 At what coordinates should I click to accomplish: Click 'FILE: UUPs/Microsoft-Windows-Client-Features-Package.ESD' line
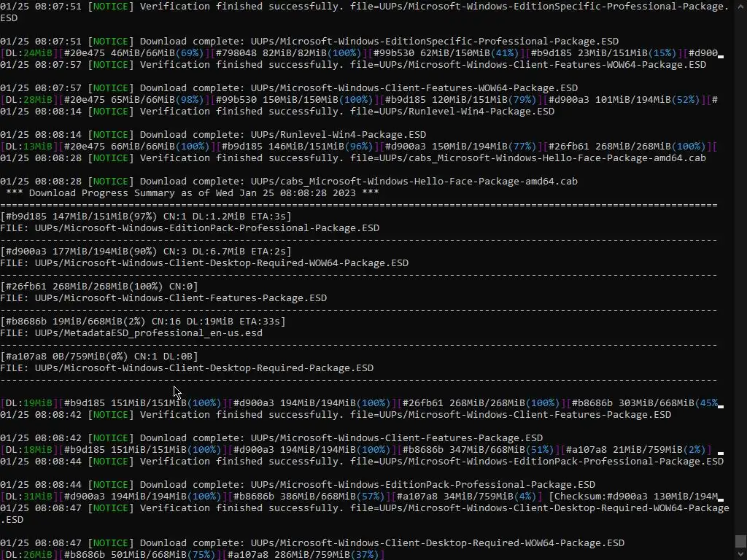(163, 298)
